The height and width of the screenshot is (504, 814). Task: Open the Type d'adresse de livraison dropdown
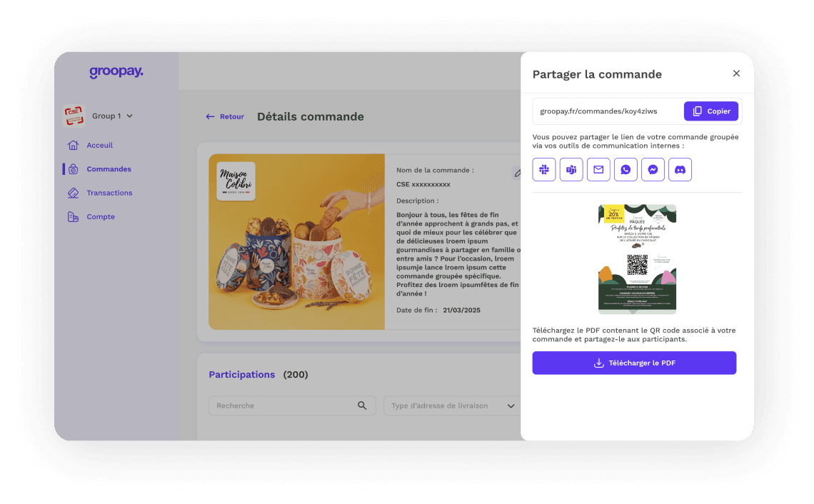(x=511, y=405)
